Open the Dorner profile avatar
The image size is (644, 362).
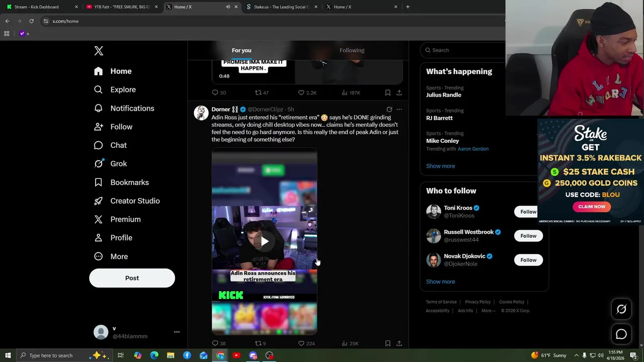(x=201, y=113)
